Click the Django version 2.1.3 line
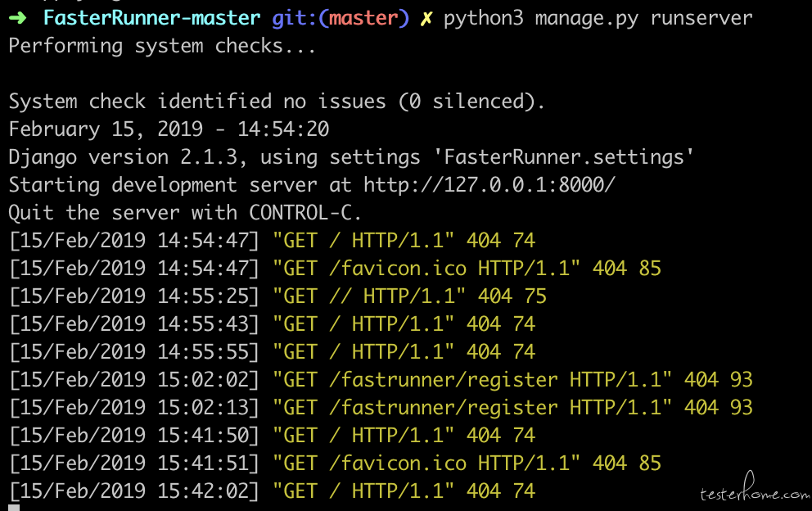This screenshot has height=511, width=812. [351, 157]
